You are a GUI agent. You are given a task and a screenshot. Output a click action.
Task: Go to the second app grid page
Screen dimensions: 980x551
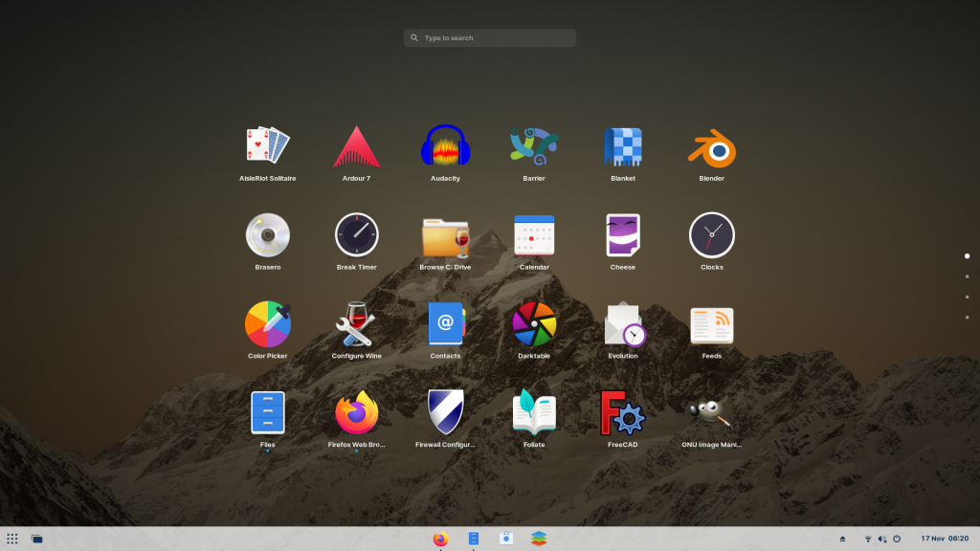click(x=967, y=276)
